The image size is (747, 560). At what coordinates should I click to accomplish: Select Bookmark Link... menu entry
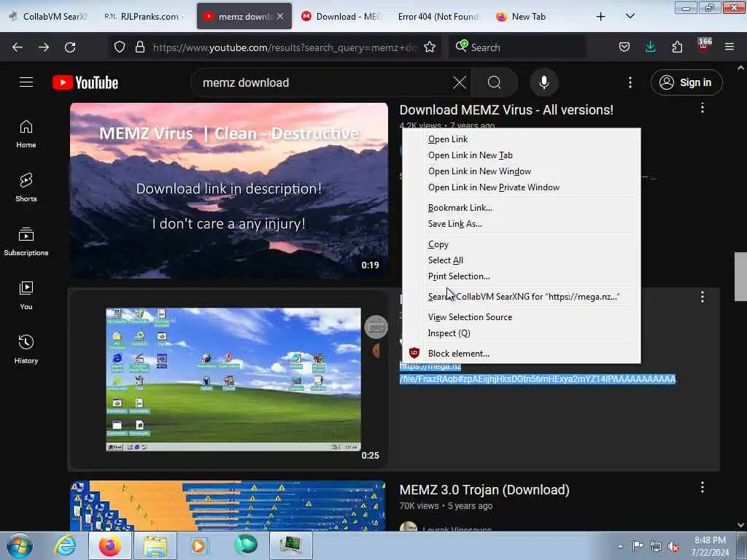[522, 208]
